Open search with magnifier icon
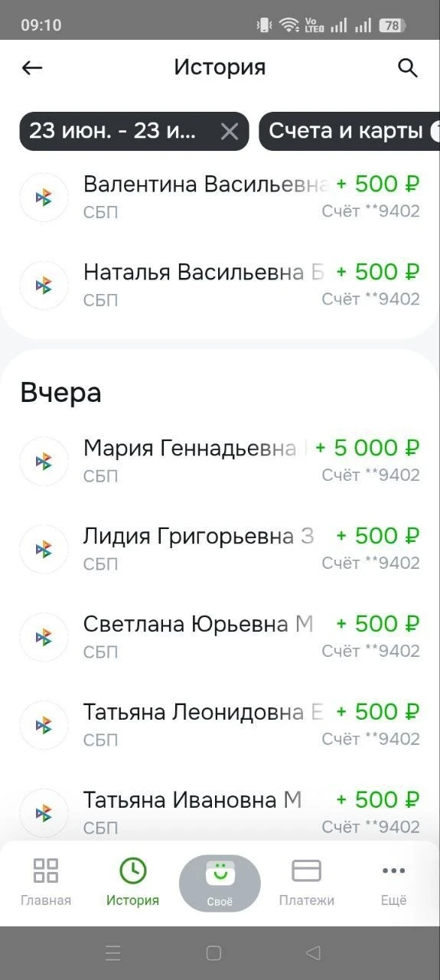Screen dimensions: 440x980 coord(408,67)
